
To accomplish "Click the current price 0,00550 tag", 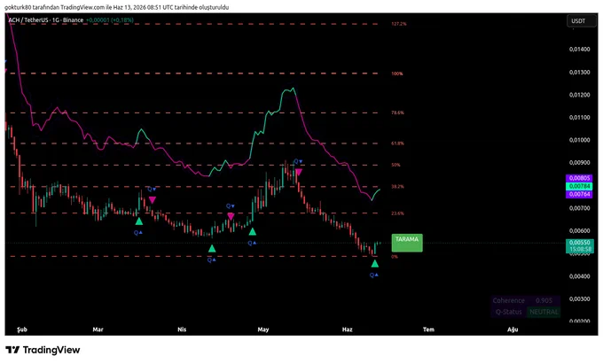I will [580, 243].
